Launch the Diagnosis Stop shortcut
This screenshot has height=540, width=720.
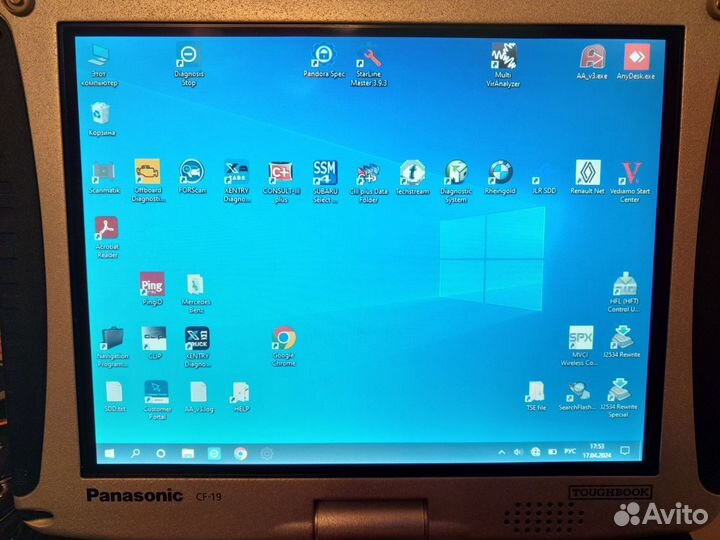coord(189,64)
